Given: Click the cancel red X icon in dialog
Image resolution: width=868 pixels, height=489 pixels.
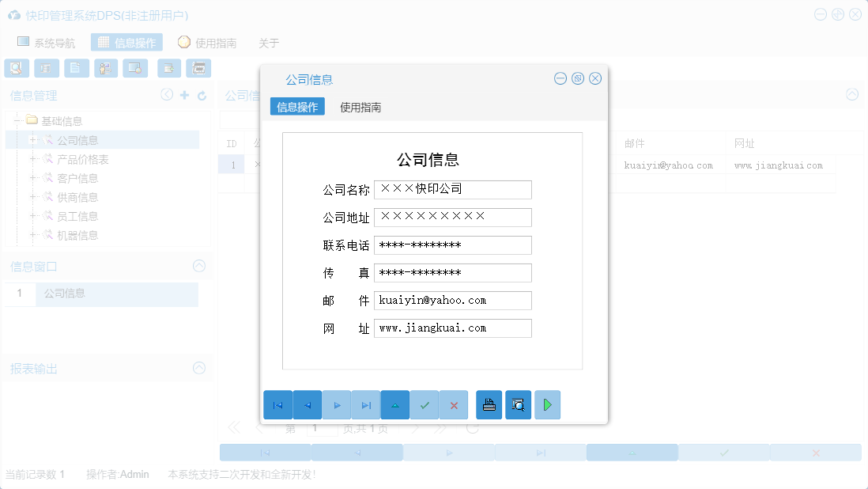Looking at the screenshot, I should click(453, 404).
